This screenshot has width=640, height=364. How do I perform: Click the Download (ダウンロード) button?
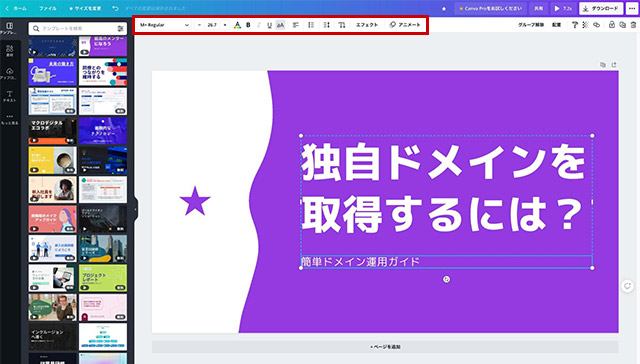point(601,8)
